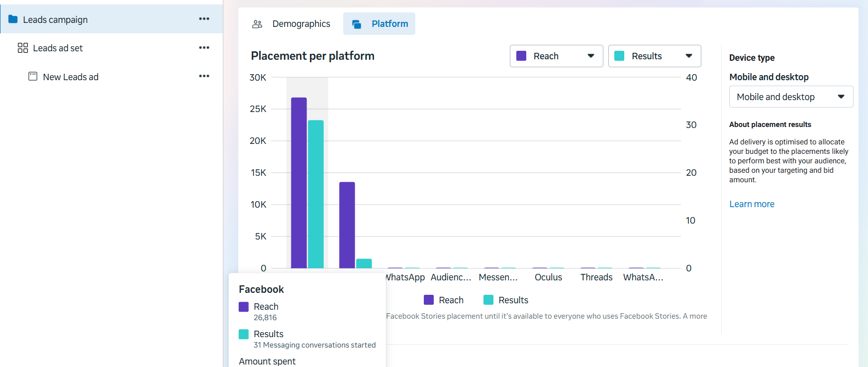Click the Platform tab icon
The image size is (868, 367).
pos(357,24)
